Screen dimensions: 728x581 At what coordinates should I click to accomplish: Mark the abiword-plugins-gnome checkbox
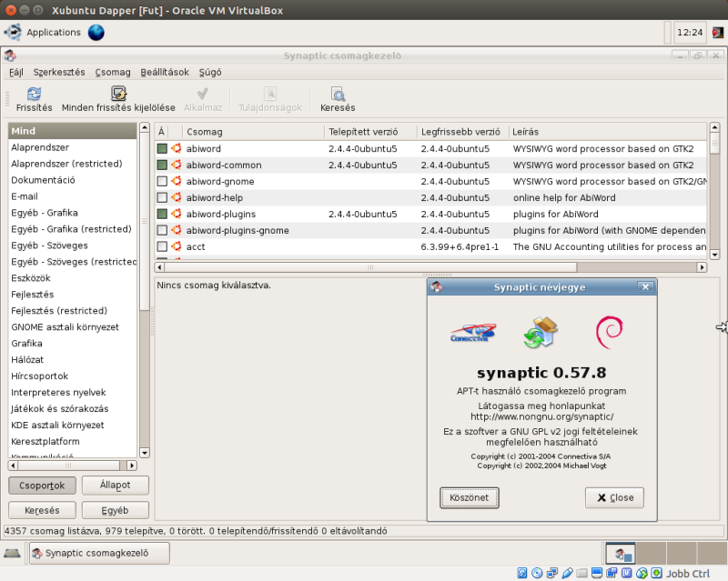pos(162,230)
